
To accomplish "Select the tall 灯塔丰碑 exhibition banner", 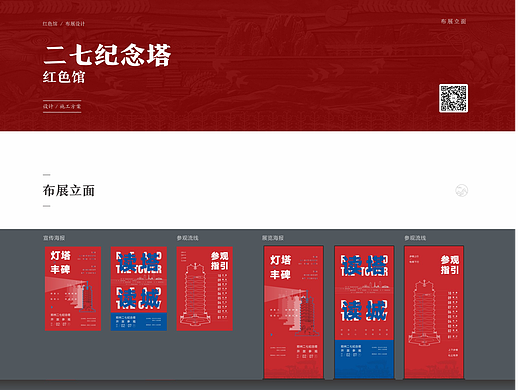I will (293, 312).
